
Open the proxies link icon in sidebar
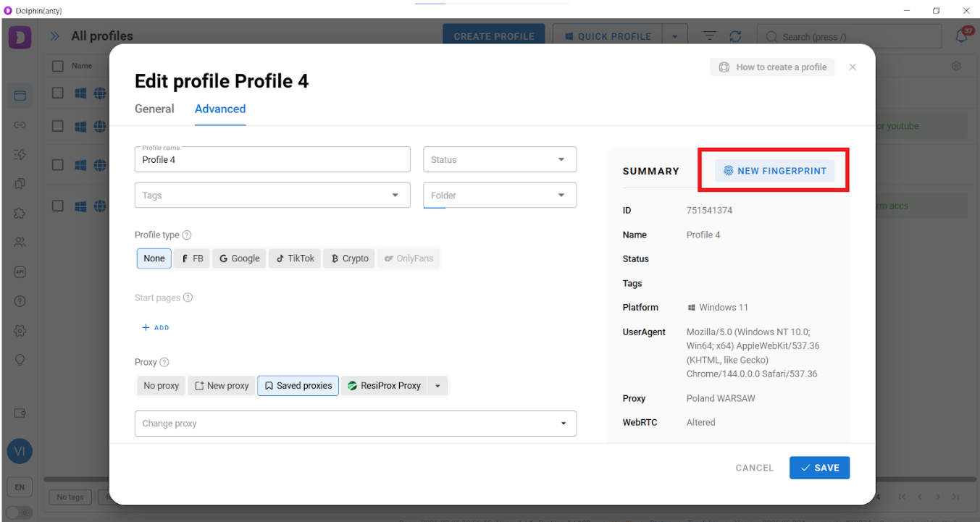(x=20, y=125)
